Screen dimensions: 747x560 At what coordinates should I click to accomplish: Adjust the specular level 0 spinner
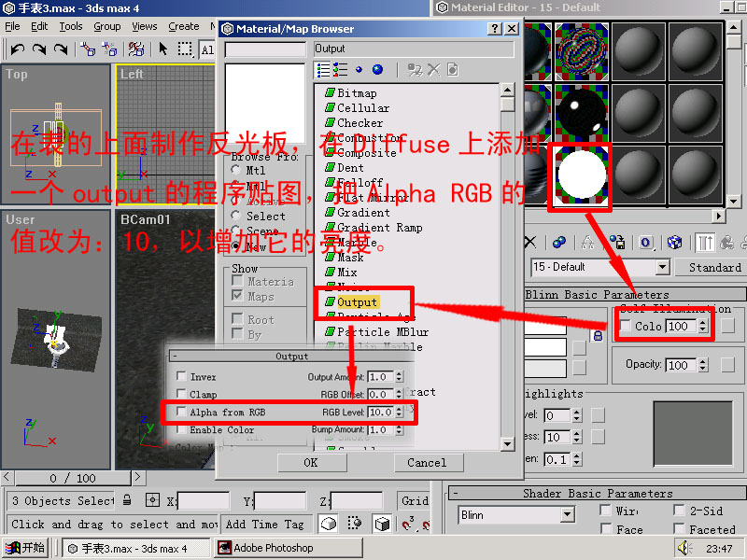coord(577,415)
